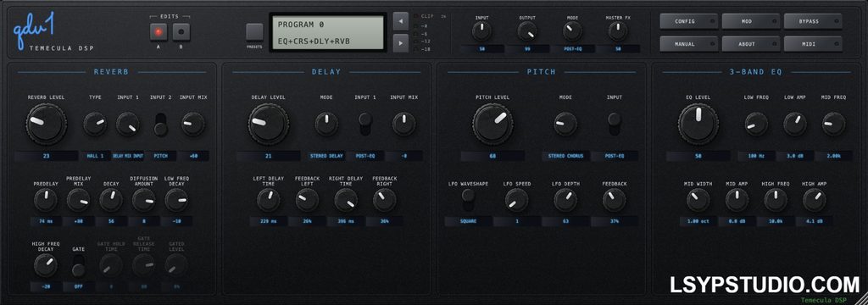Viewport: 868px width, 305px height.
Task: Click the HIGH AMP knob
Action: click(x=815, y=200)
